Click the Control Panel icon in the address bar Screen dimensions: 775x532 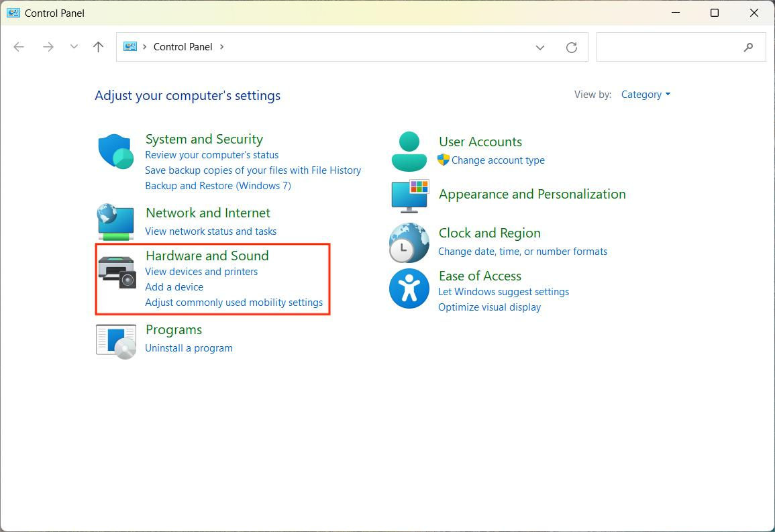point(129,46)
